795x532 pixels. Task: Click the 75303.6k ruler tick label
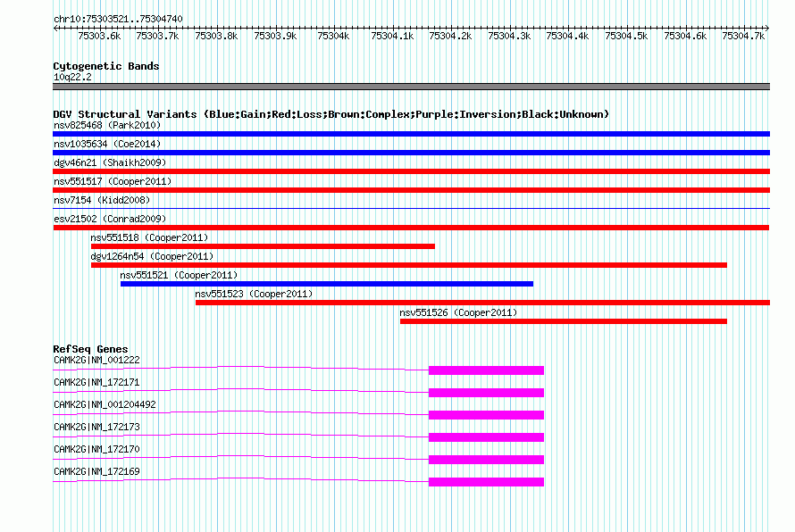point(99,37)
